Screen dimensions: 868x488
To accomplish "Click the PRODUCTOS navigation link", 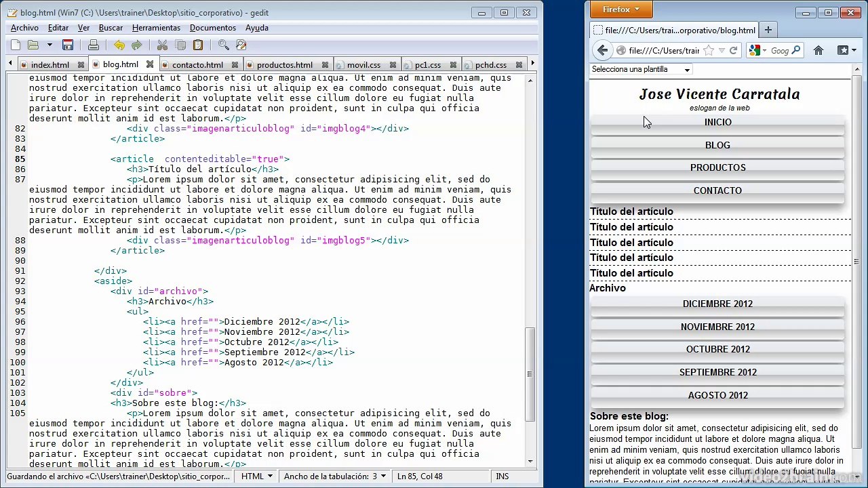I will tap(717, 168).
